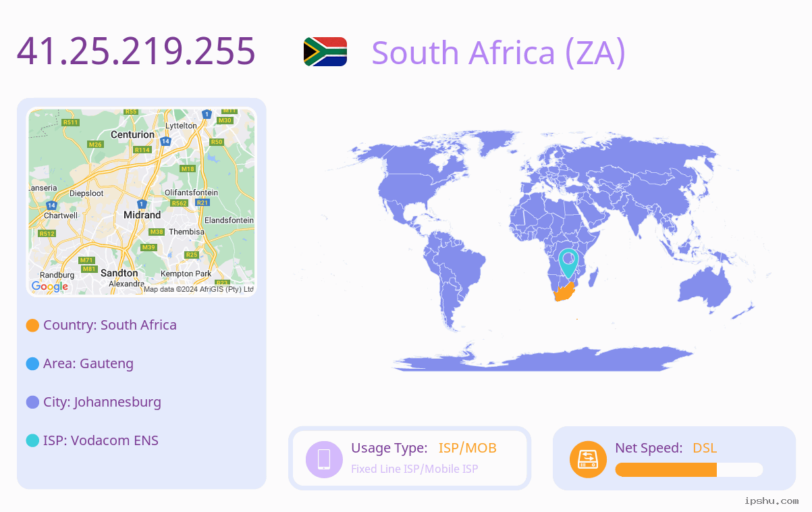Viewport: 812px width, 512px height.
Task: Click the blue Area bullet dot
Action: (x=32, y=364)
